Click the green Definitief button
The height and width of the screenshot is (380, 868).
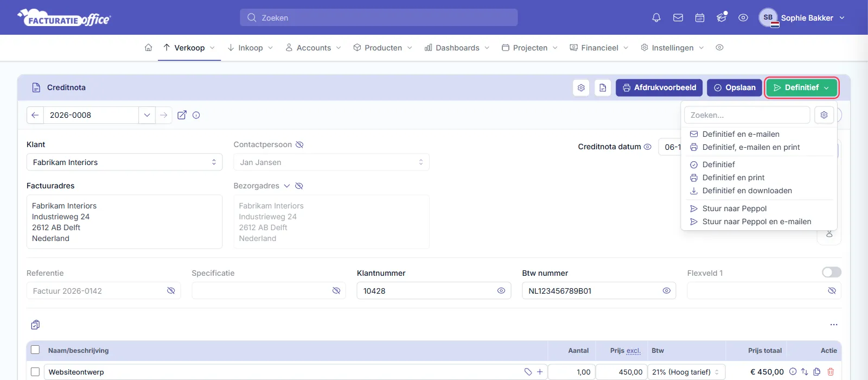tap(802, 87)
